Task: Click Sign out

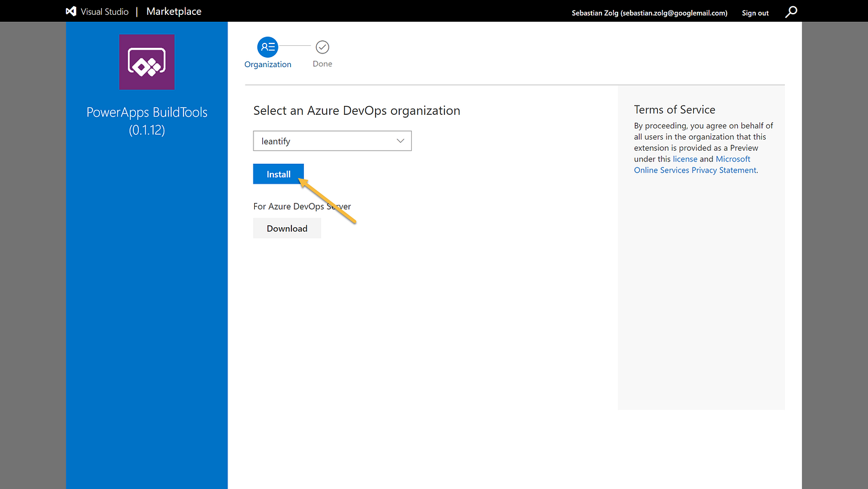Action: (x=755, y=12)
